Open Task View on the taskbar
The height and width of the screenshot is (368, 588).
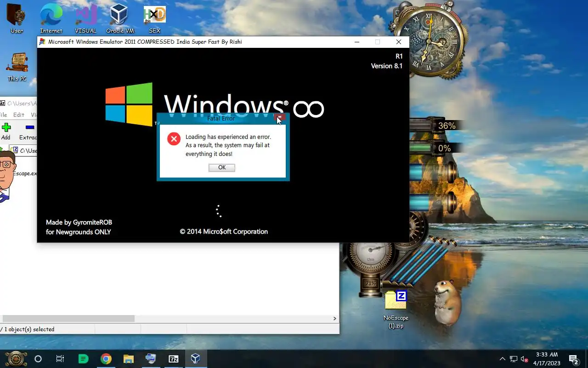point(60,359)
